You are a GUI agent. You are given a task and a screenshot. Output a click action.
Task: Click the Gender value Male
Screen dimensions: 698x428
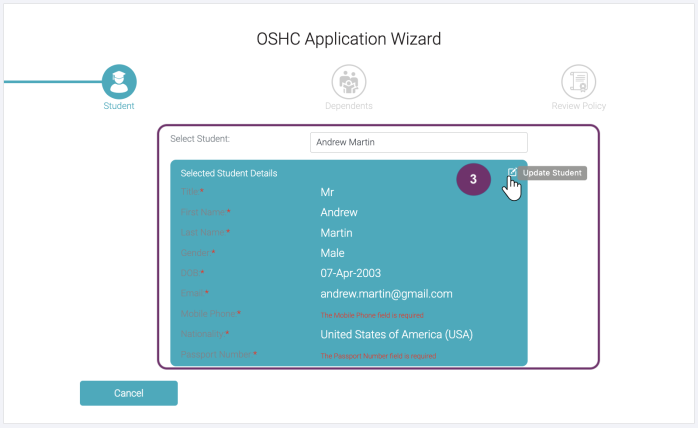coord(332,253)
